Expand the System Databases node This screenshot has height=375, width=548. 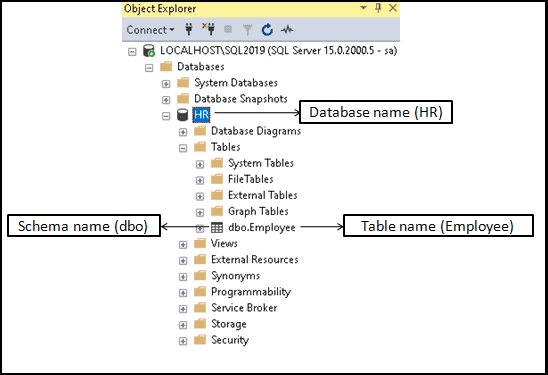pos(166,84)
